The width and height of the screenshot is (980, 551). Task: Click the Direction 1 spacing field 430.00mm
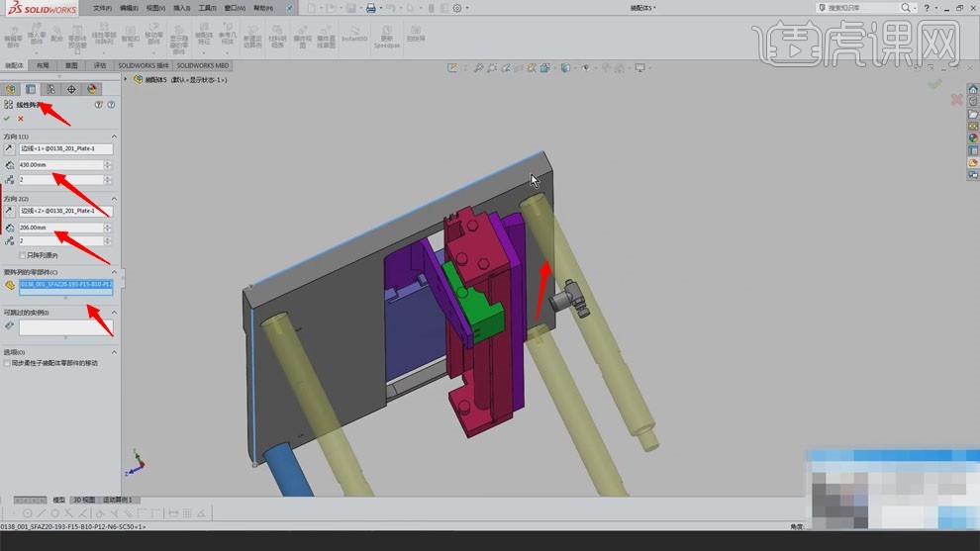coord(59,164)
